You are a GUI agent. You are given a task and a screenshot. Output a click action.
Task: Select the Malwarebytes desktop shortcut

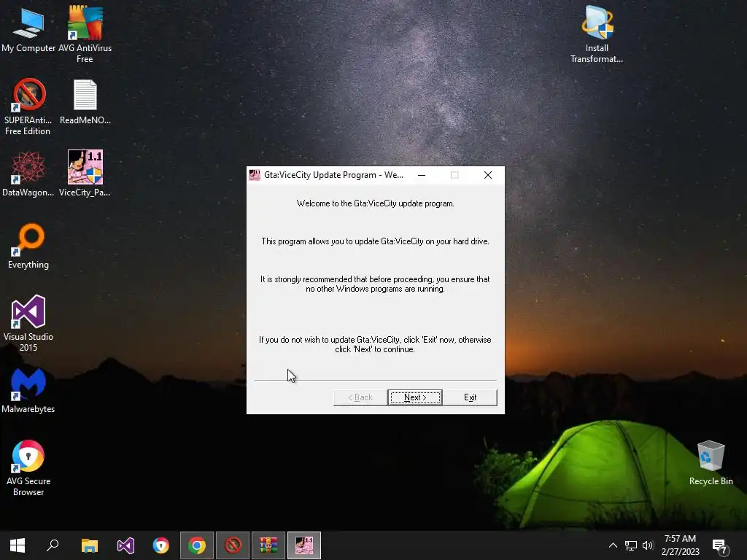(28, 391)
